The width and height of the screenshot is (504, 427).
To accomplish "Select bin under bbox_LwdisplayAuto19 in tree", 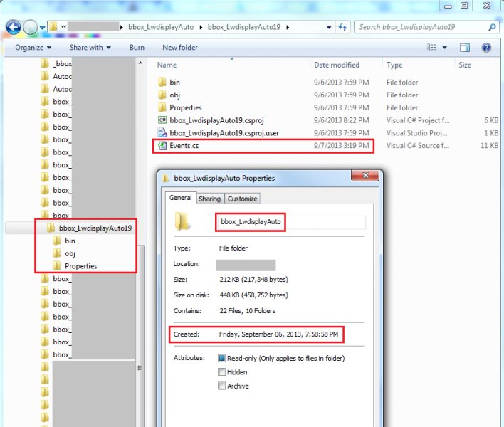I will click(70, 241).
